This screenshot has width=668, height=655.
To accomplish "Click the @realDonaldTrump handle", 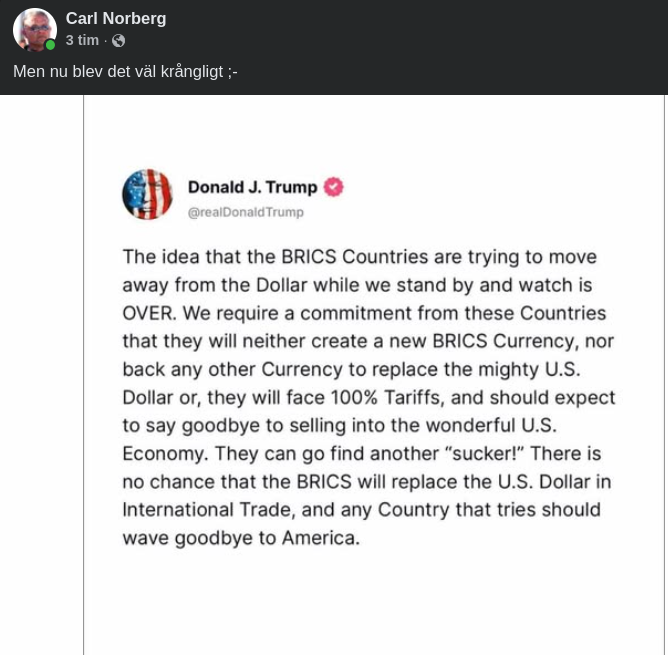I will pos(245,212).
